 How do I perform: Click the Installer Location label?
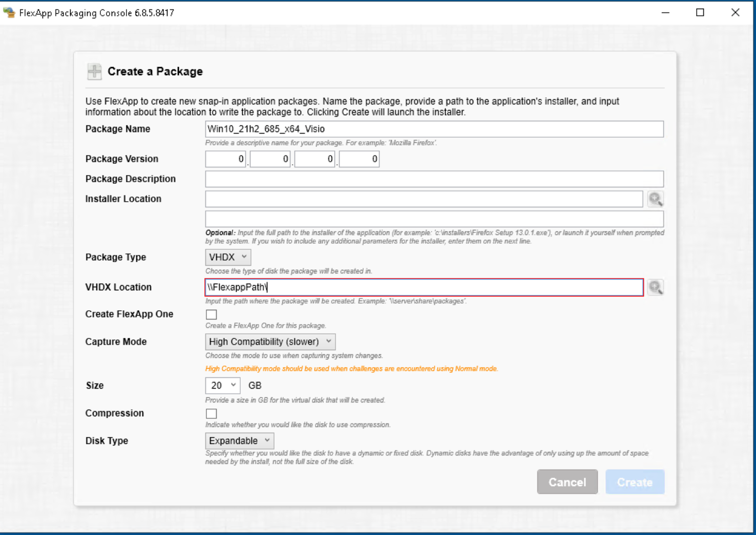(123, 199)
